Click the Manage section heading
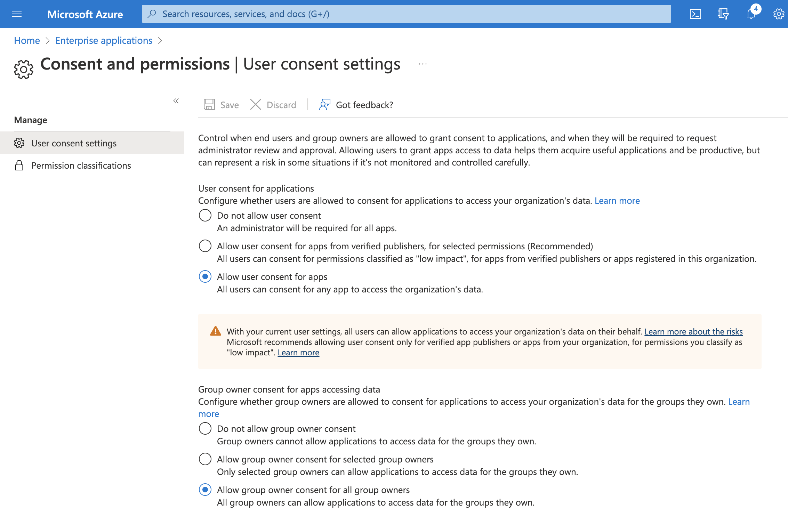Screen dimensions: 788x532 tap(31, 120)
